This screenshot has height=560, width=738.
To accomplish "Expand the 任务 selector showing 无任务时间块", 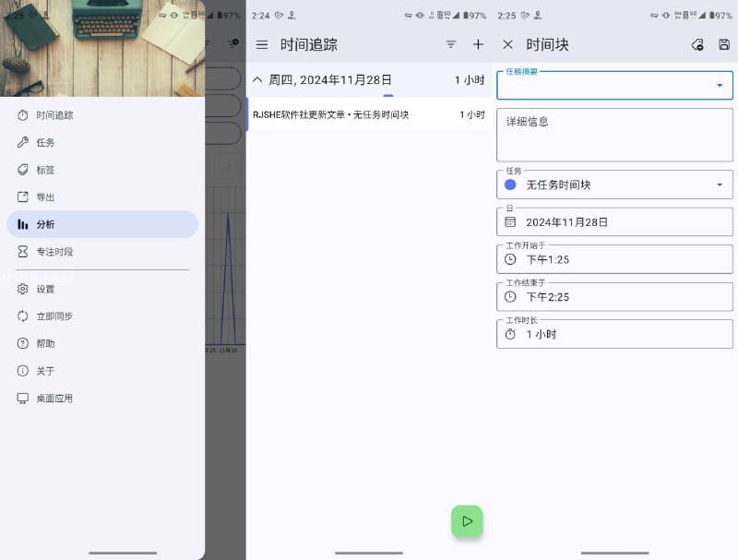I will pos(613,185).
